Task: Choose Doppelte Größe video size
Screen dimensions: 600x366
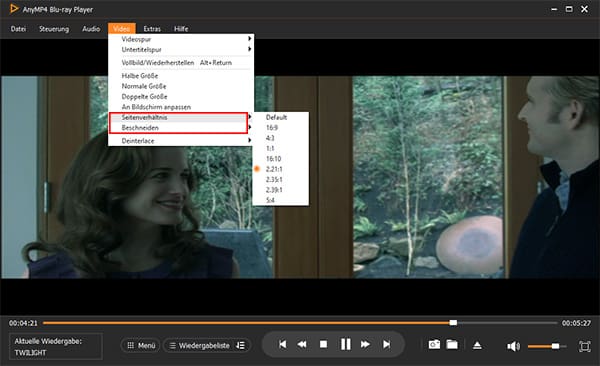Action: pyautogui.click(x=181, y=96)
